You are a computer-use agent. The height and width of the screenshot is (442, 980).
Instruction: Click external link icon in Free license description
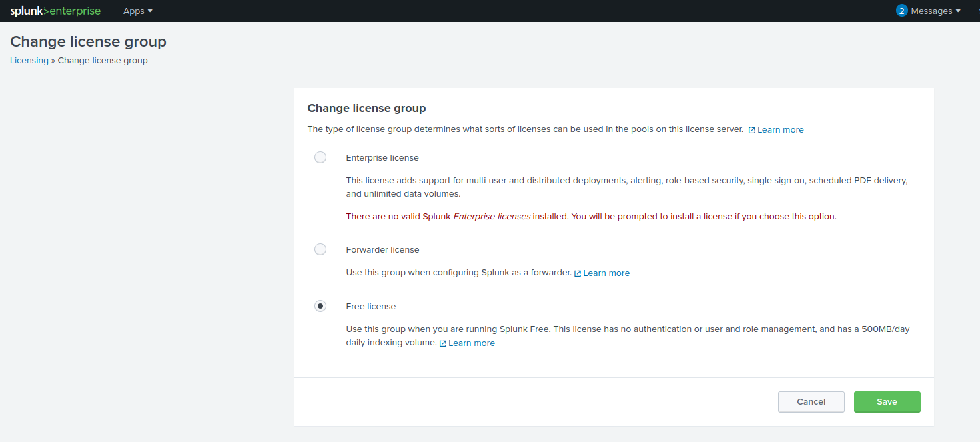[x=443, y=343]
